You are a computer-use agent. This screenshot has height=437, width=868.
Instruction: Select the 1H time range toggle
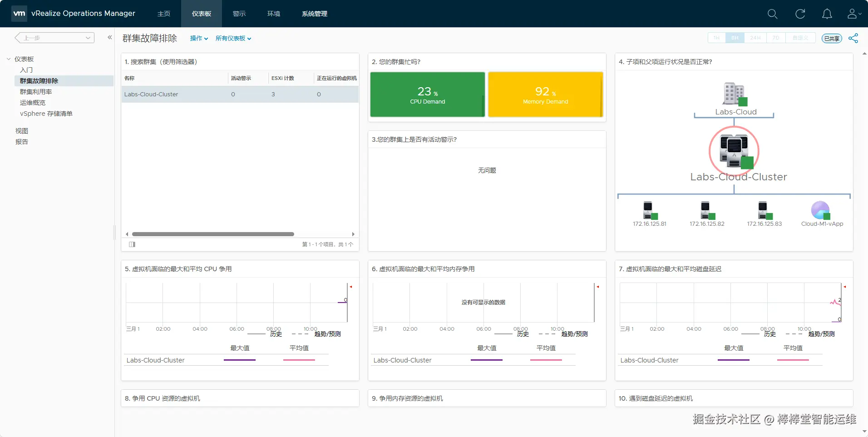(x=716, y=38)
